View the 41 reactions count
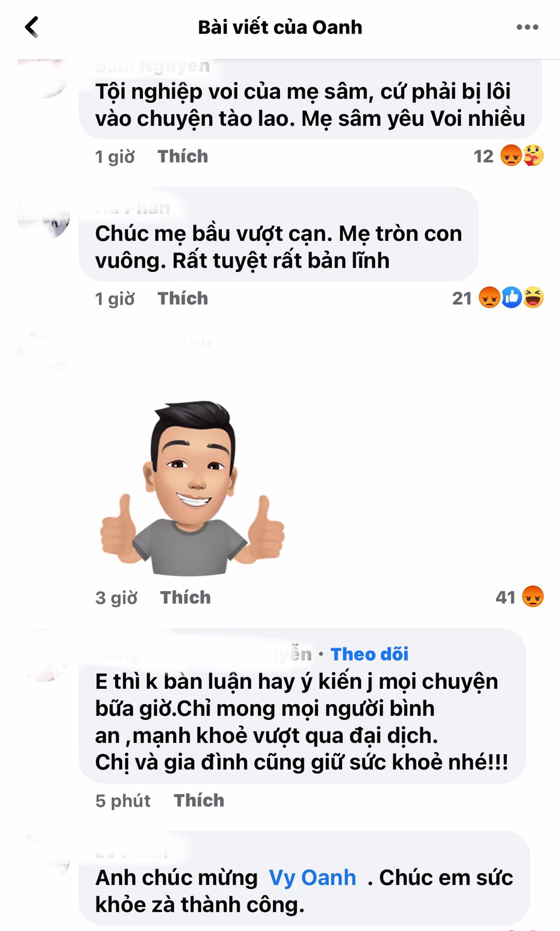 505,597
